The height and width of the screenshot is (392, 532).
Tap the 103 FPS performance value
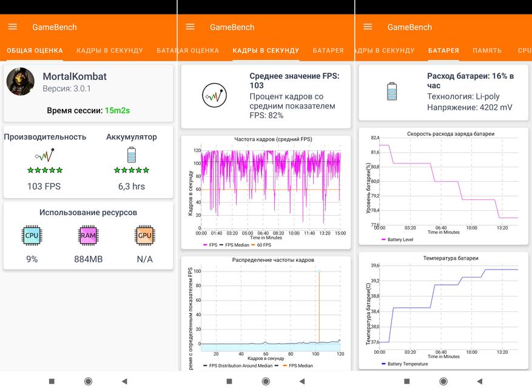(x=44, y=187)
